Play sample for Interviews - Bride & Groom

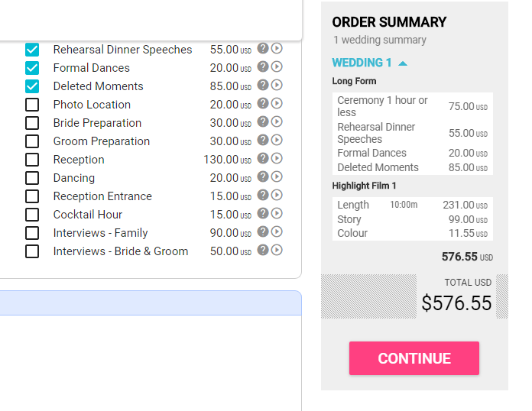point(277,250)
